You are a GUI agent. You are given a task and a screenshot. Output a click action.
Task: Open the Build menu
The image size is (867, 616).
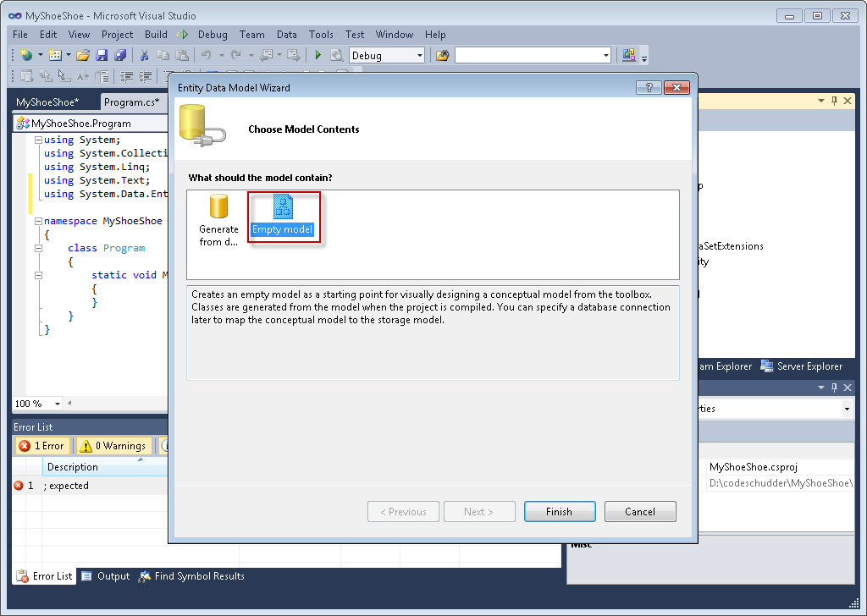[x=156, y=34]
